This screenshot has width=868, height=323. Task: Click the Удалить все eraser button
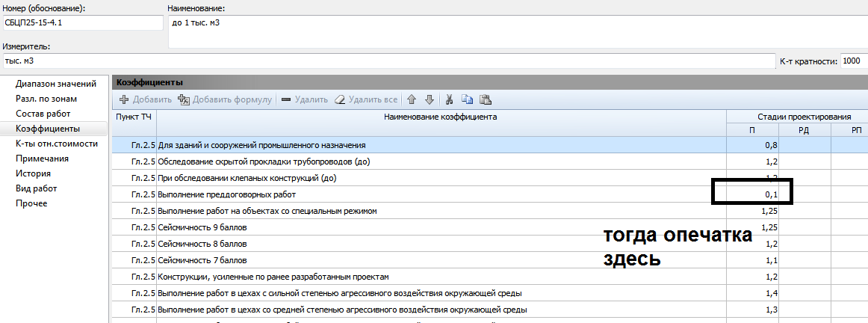365,99
